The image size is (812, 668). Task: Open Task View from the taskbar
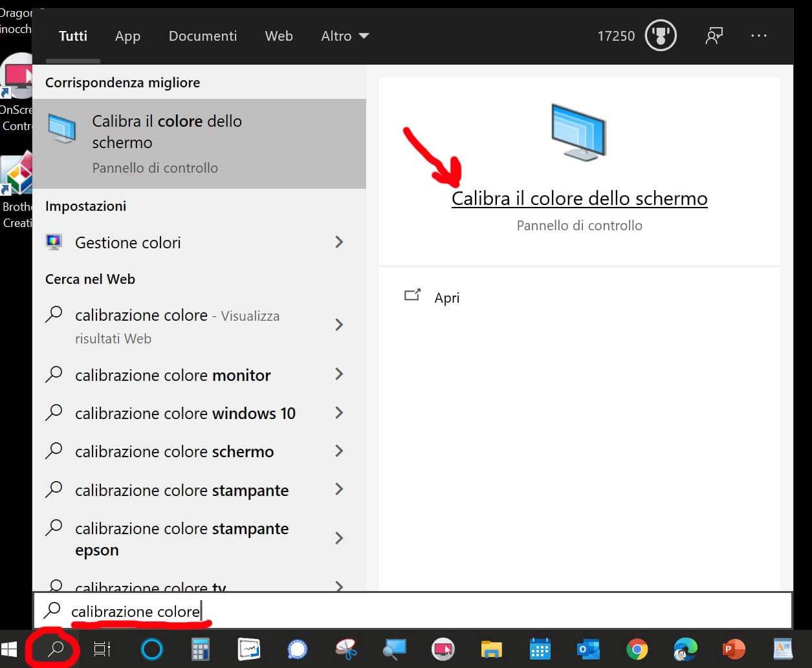coord(102,649)
